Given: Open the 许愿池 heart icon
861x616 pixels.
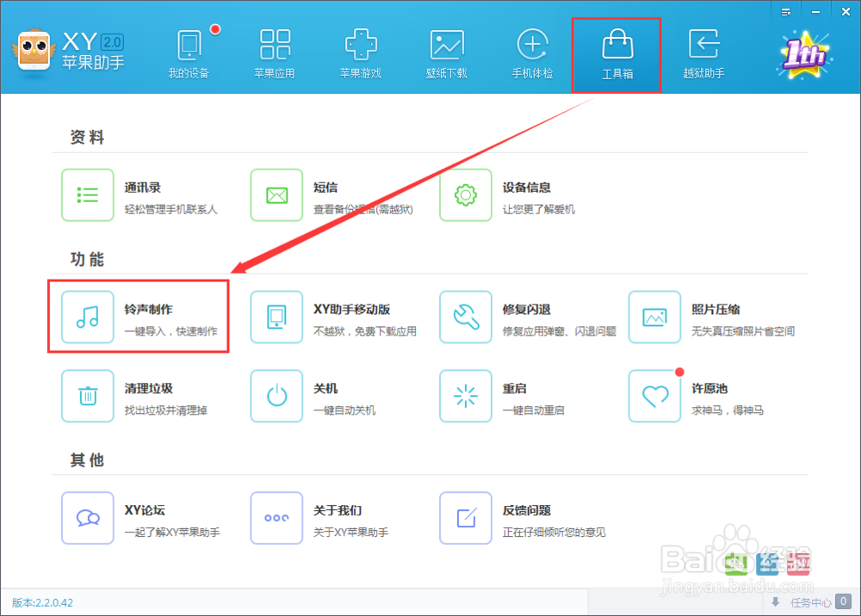Looking at the screenshot, I should click(x=654, y=396).
